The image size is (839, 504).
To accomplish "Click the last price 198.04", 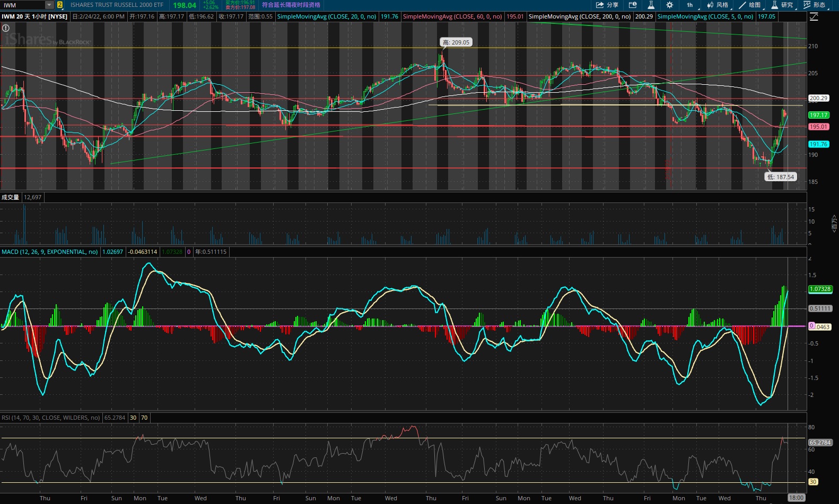I will click(x=185, y=5).
